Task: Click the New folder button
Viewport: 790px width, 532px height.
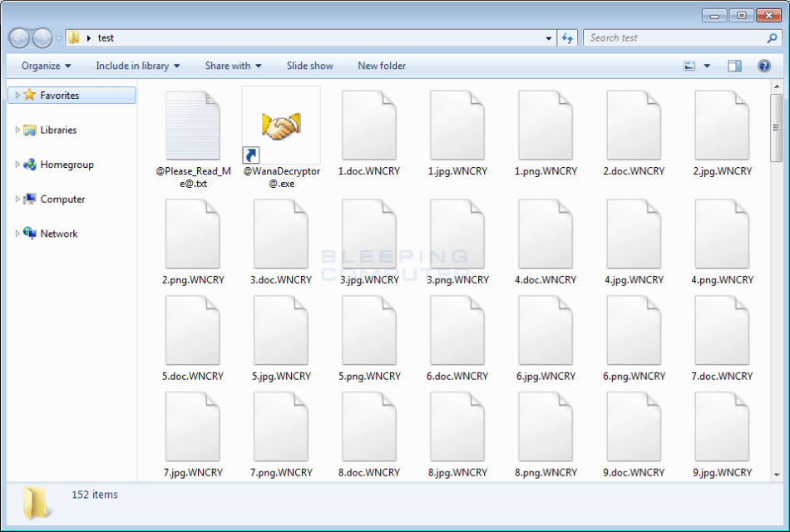Action: pos(381,66)
